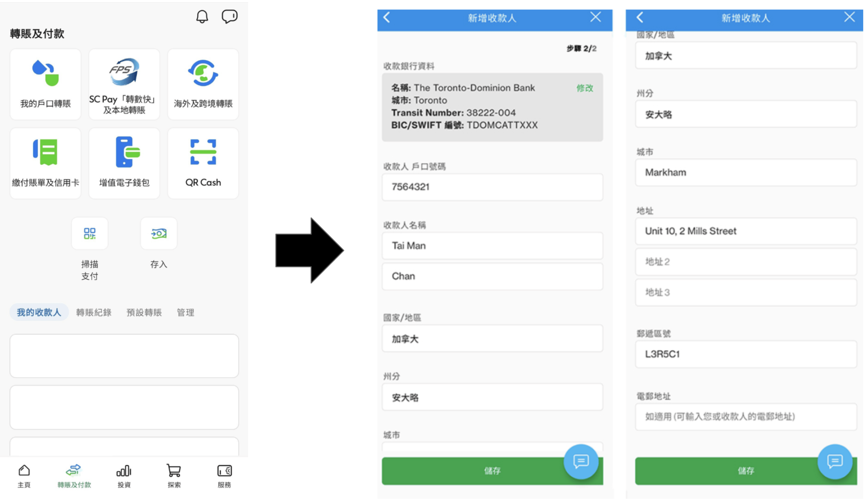The height and width of the screenshot is (499, 868).
Task: Click name field containing Chan
Action: [x=492, y=276]
